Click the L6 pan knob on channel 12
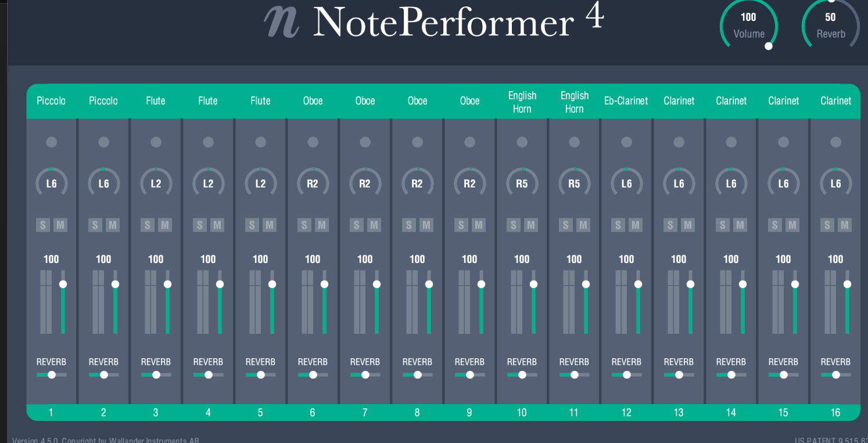Image resolution: width=868 pixels, height=443 pixels. tap(627, 183)
